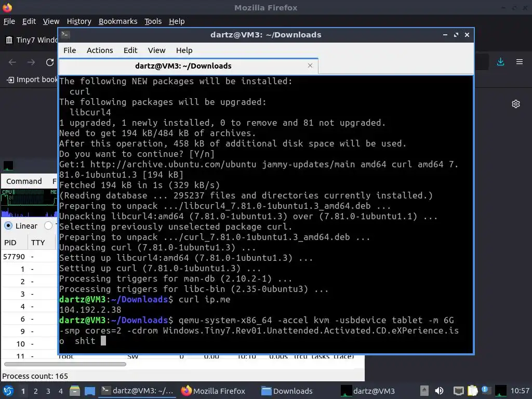
Task: Open the settings gear in Firefox page
Action: coord(516,104)
